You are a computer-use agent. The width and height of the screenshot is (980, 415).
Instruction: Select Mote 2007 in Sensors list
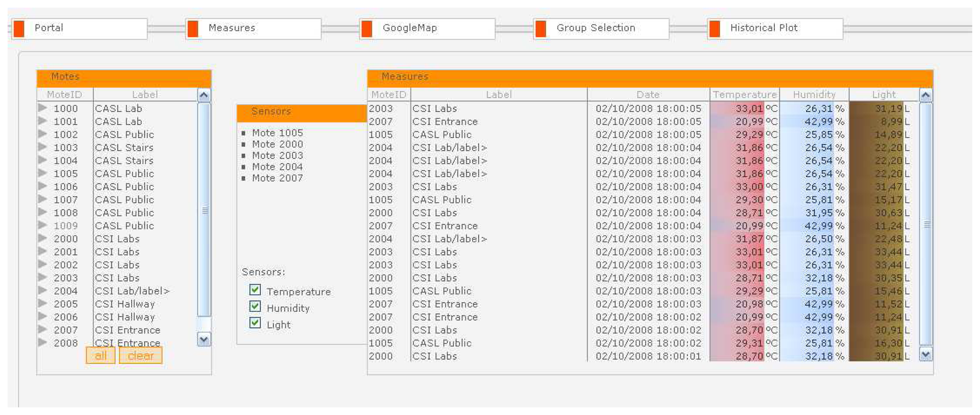(x=277, y=178)
